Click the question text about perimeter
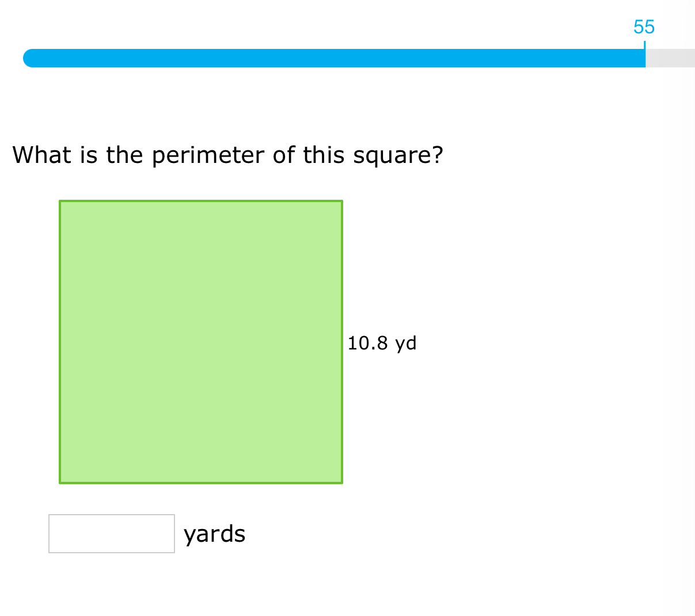Screen dimensions: 695x616 point(228,155)
